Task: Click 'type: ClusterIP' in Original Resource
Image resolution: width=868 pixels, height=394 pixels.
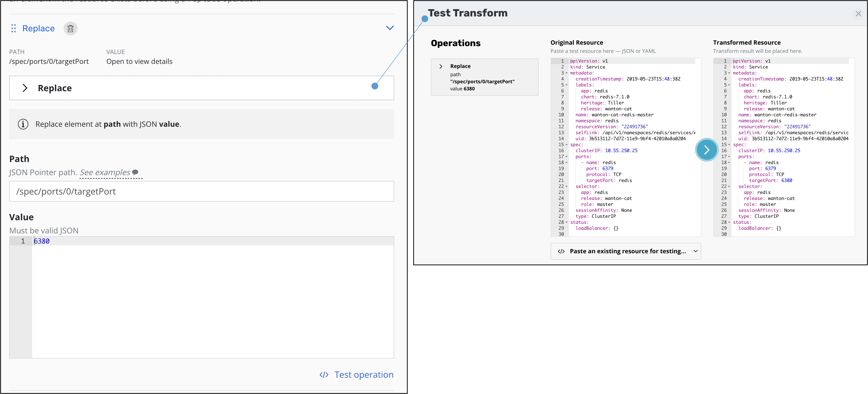Action: [x=595, y=216]
